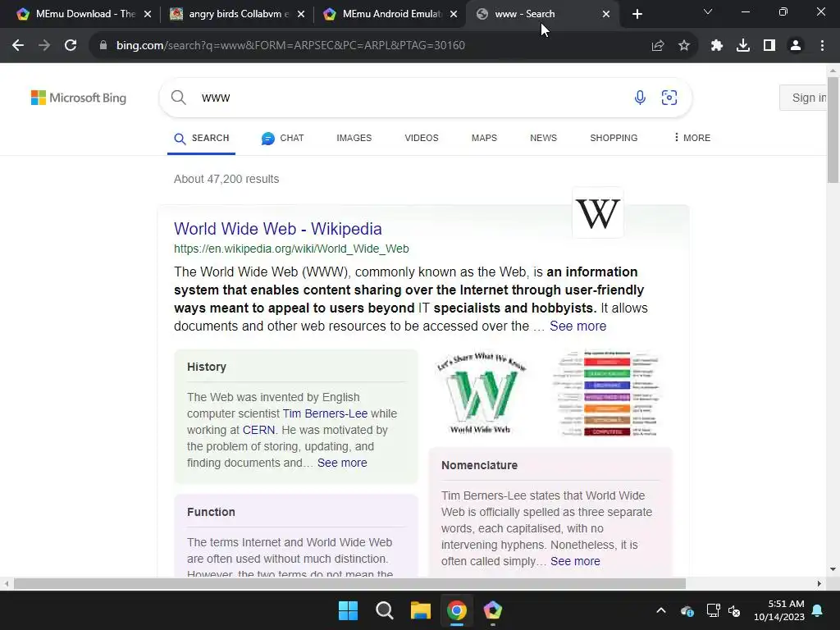Image resolution: width=840 pixels, height=630 pixels.
Task: Open the Windows Start menu
Action: coord(348,610)
